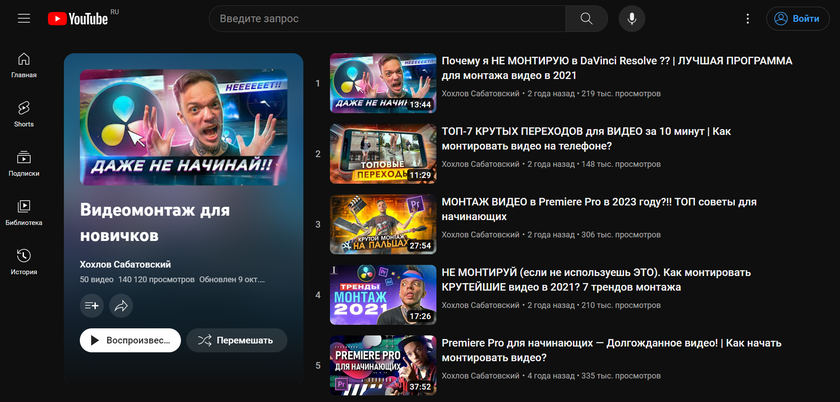Click channel name under the 335 тыс. просмотров video
This screenshot has width=840, height=402.
click(481, 376)
